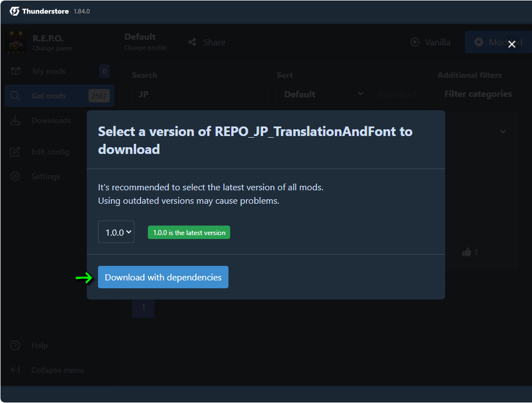Launch the game in Vanilla mode
Screen dimensions: 532x403
coord(430,42)
